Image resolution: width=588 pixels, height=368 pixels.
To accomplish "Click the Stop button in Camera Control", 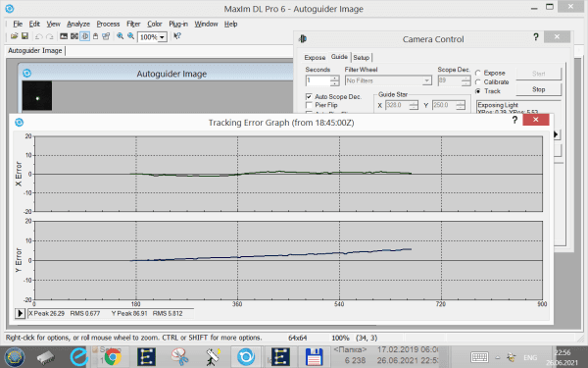I will [538, 89].
